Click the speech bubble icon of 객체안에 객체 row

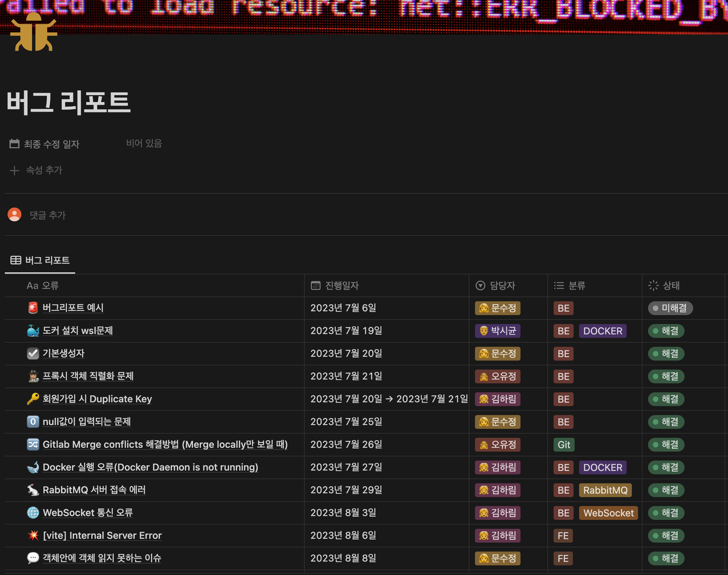coord(33,558)
